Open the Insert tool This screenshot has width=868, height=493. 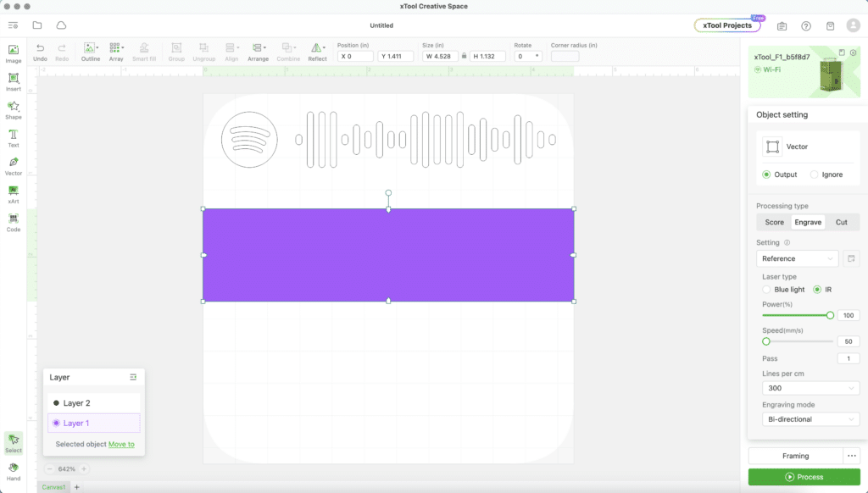point(14,82)
